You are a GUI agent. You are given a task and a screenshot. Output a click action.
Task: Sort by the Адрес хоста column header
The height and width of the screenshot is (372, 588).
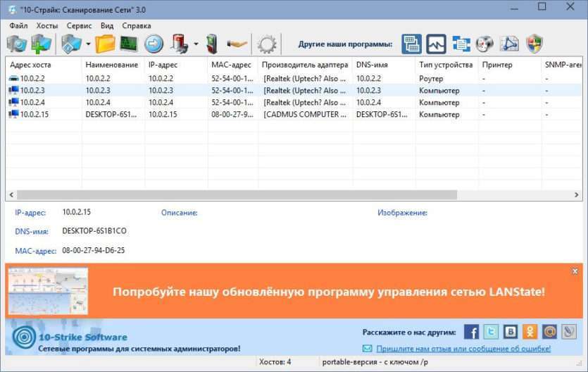[44, 65]
